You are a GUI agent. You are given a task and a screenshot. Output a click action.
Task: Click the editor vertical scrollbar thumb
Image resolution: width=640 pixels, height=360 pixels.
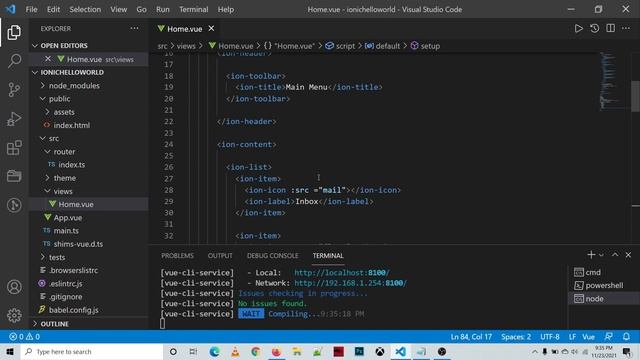[636, 96]
